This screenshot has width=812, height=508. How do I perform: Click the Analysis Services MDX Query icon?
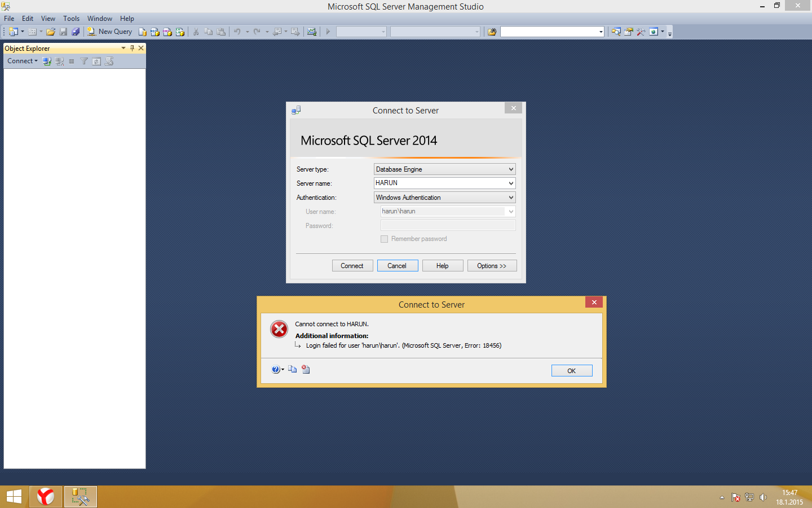[155, 32]
